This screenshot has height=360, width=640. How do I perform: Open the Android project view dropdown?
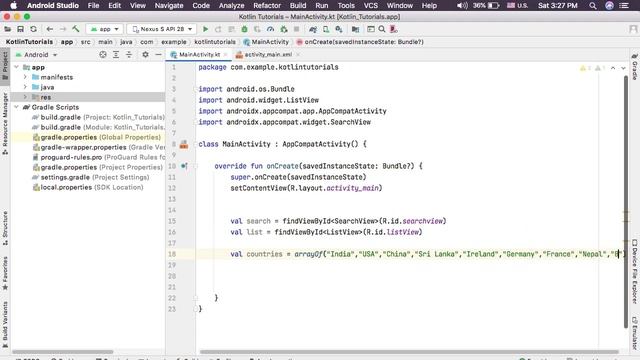pyautogui.click(x=36, y=55)
